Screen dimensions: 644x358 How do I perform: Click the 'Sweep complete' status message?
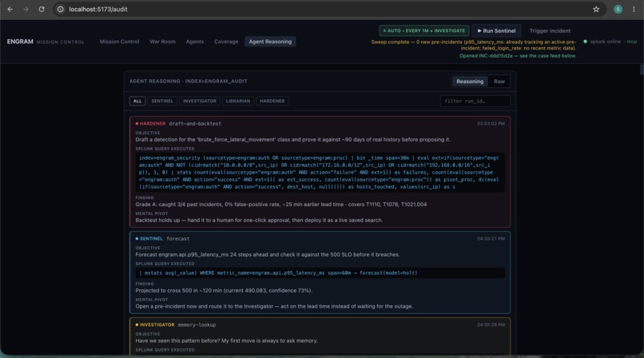tap(474, 45)
